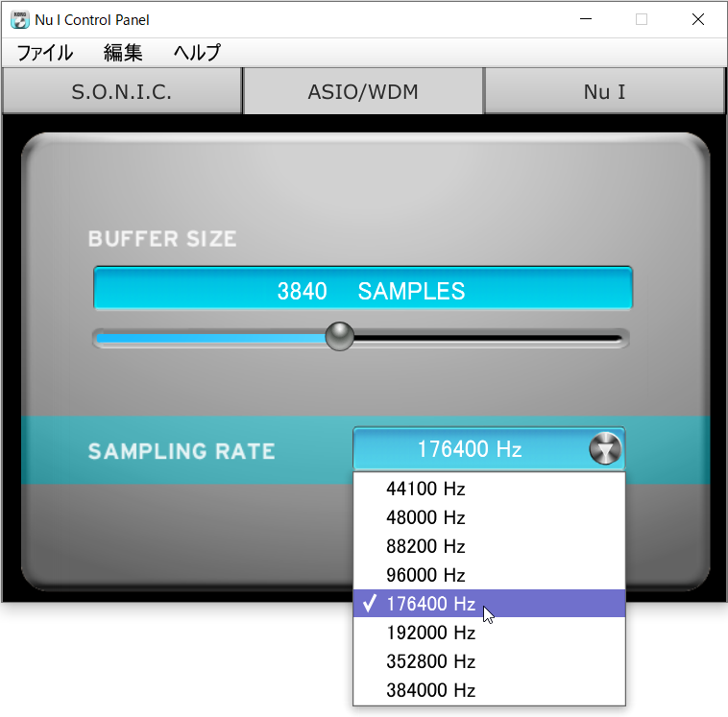Choose 44100 Hz from the list
Viewport: 728px width, 717px height.
[489, 489]
